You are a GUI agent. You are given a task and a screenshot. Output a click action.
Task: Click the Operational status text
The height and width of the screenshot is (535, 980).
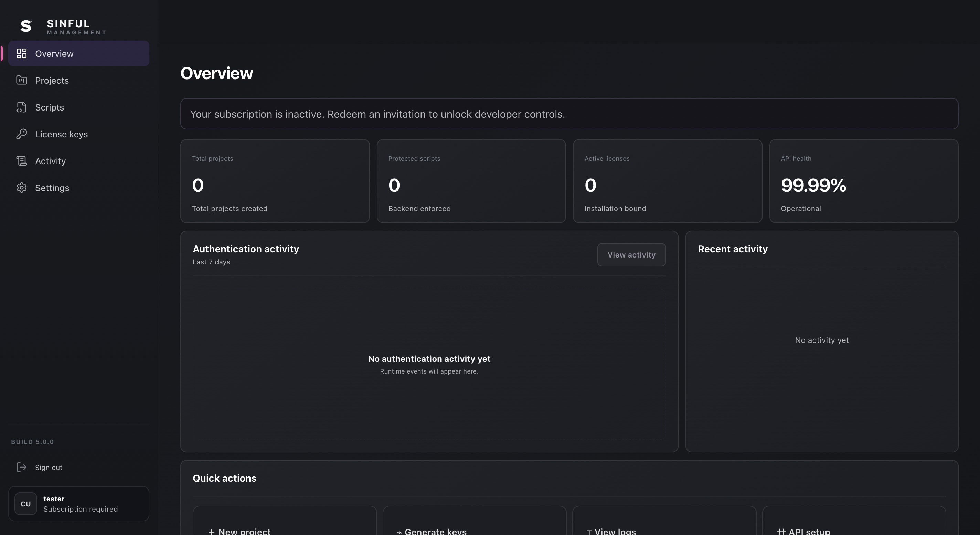pos(801,209)
